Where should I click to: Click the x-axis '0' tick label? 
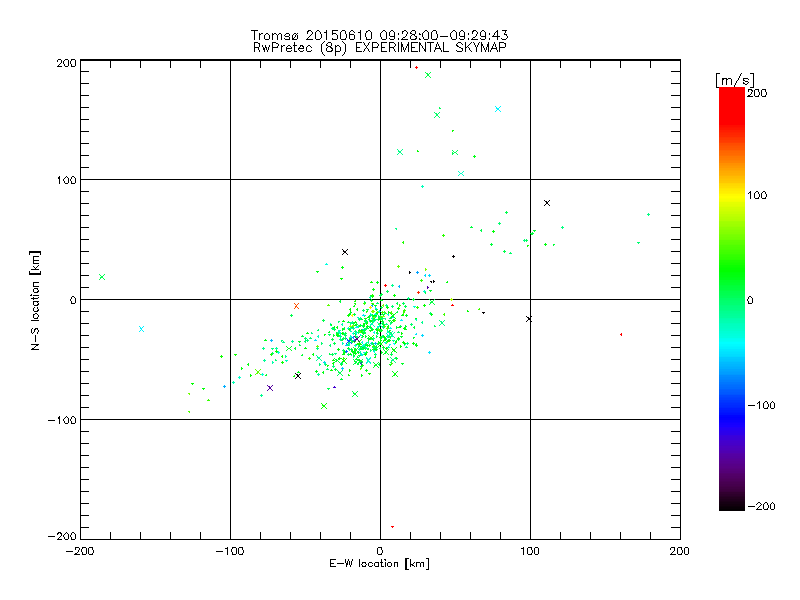tap(380, 551)
